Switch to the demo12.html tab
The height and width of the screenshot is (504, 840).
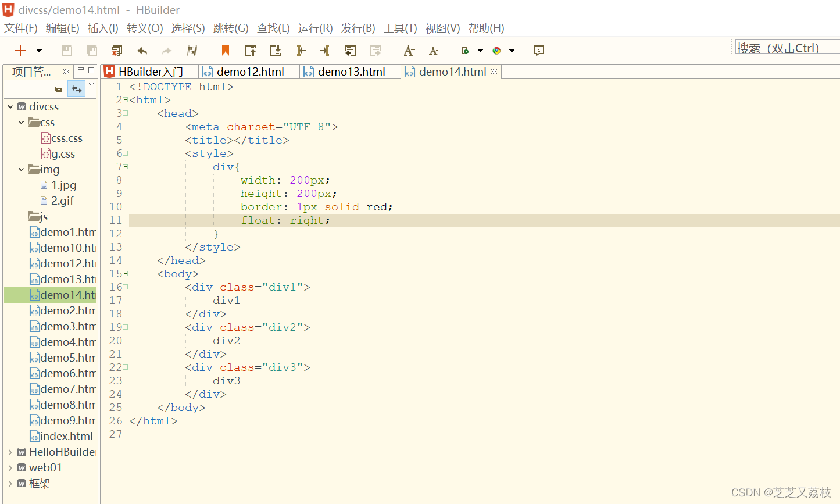pos(250,72)
